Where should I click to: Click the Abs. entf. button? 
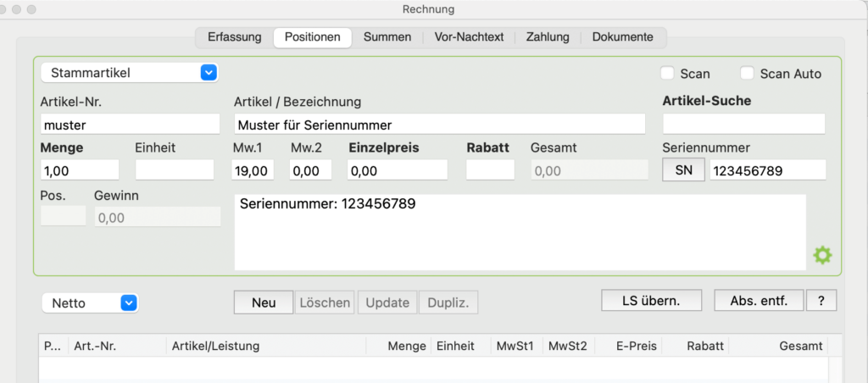(759, 301)
